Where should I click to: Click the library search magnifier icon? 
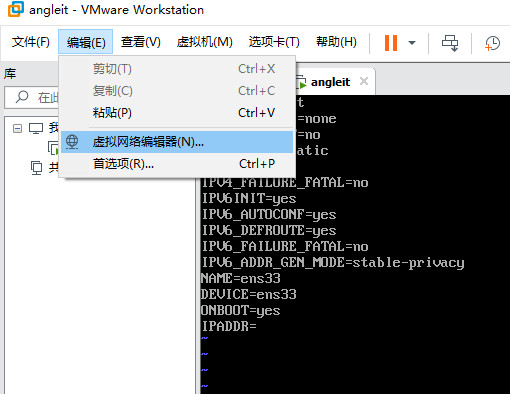coord(22,97)
